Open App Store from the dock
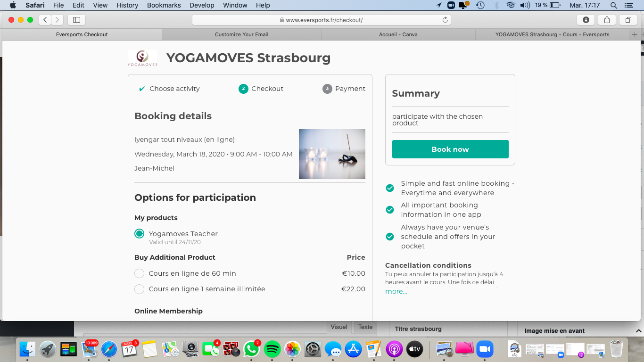 [x=353, y=349]
